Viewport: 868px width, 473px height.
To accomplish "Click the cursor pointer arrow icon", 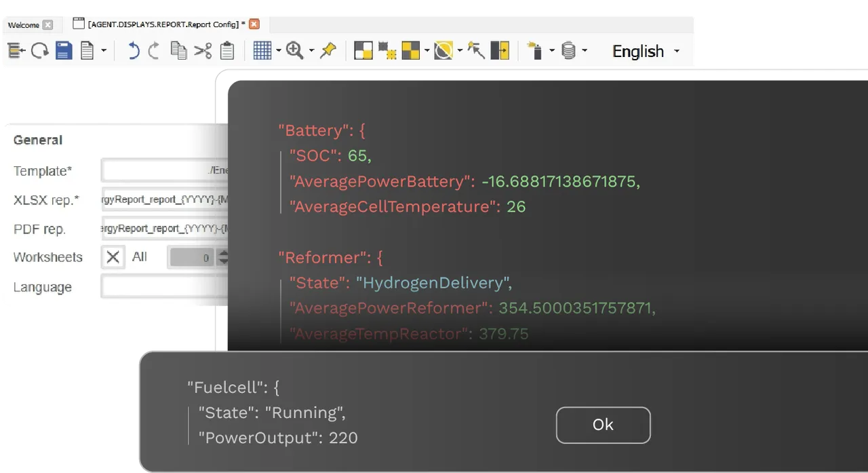I will tap(476, 51).
